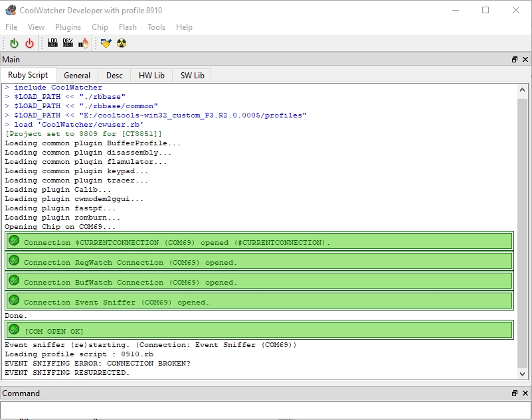
Task: Switch to the Desc tab
Action: tap(114, 75)
